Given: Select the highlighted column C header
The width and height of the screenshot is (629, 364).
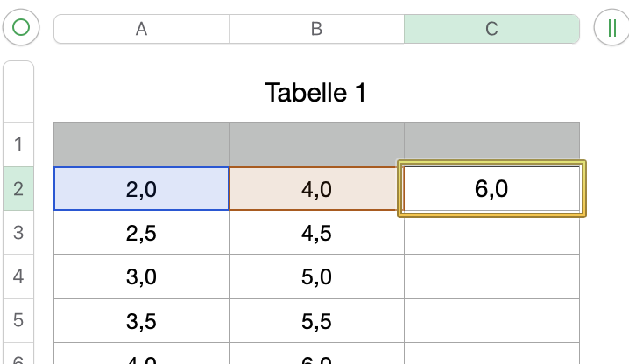Looking at the screenshot, I should (491, 29).
